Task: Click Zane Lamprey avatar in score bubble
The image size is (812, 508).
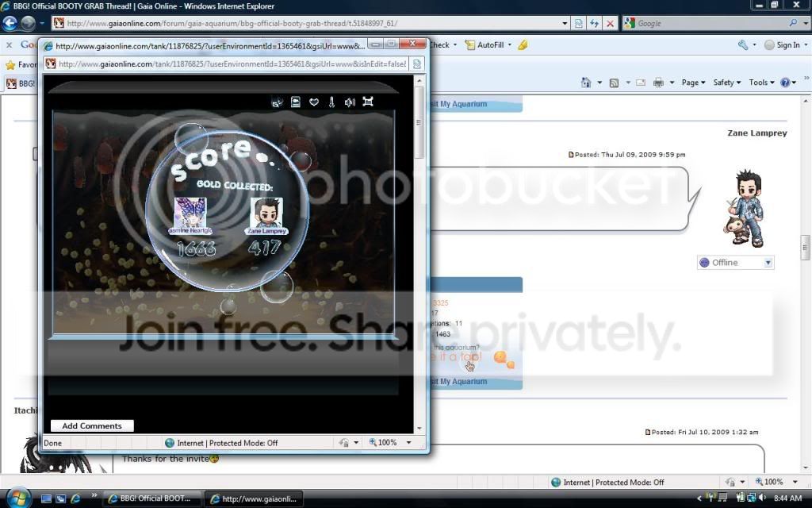Action: [x=266, y=211]
